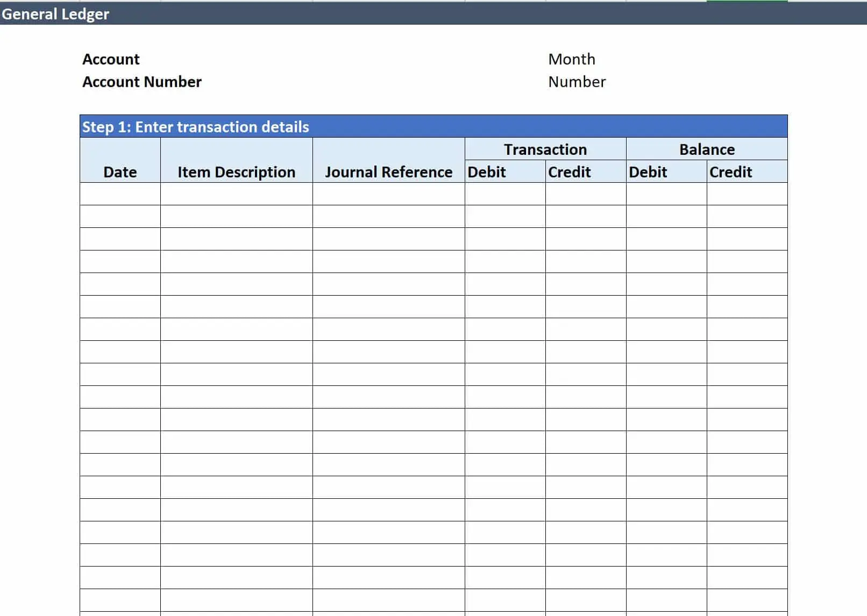This screenshot has width=867, height=616.
Task: Click the first Transaction Debit cell
Action: pos(504,195)
